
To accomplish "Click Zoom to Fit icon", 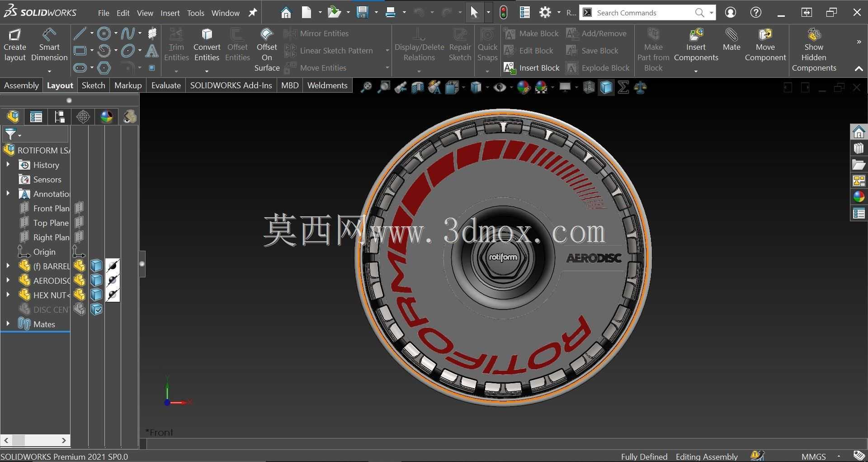I will tap(366, 87).
